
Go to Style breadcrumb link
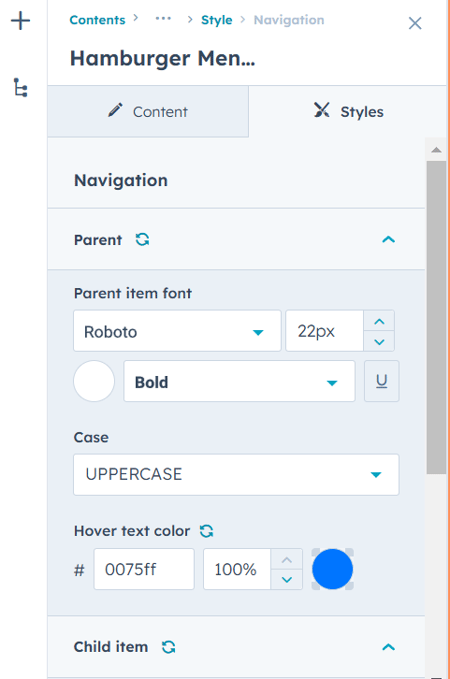[217, 20]
